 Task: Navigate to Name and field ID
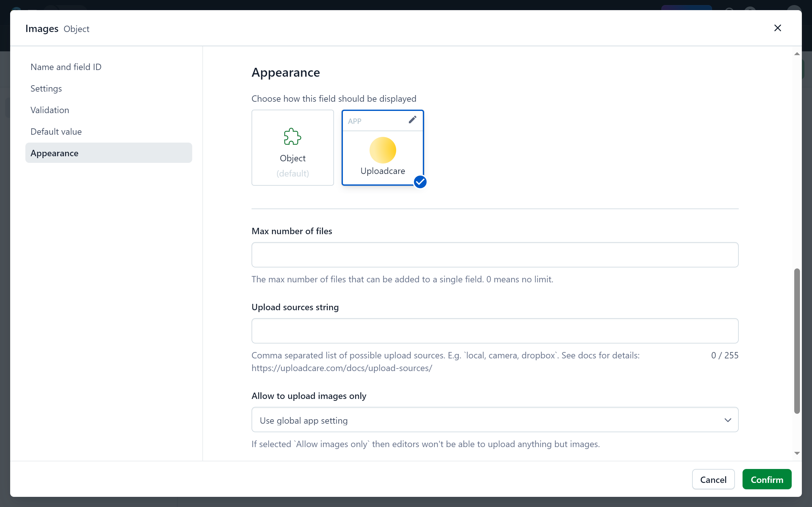tap(66, 66)
